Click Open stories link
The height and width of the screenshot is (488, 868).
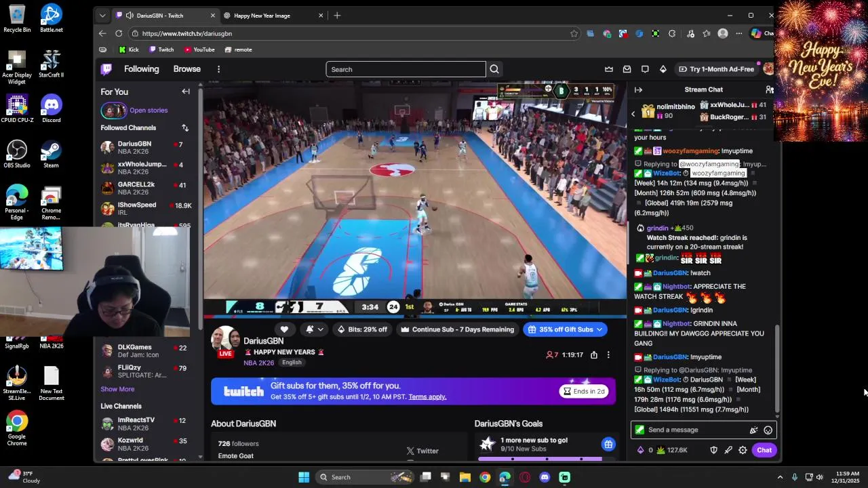pyautogui.click(x=149, y=110)
